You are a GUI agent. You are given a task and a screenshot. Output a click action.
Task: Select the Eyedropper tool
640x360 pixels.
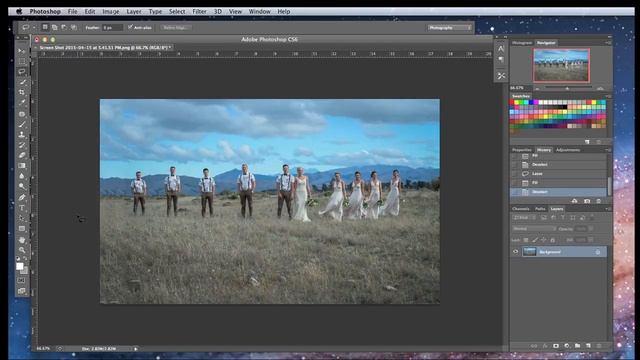point(22,103)
